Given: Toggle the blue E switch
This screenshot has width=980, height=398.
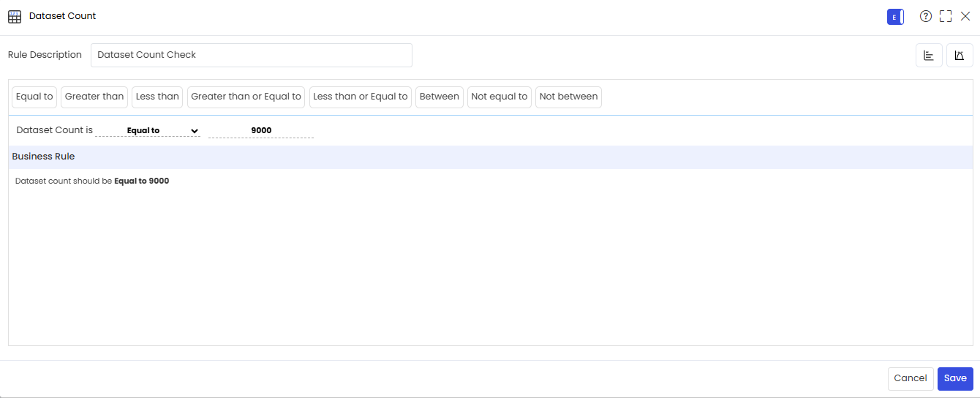Looking at the screenshot, I should (x=895, y=16).
